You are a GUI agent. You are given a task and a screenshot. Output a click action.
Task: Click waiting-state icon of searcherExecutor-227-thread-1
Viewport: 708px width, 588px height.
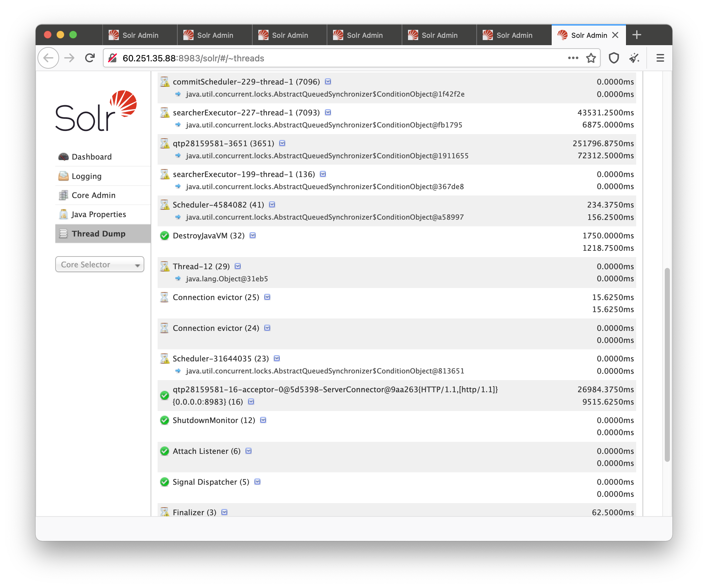pos(165,112)
